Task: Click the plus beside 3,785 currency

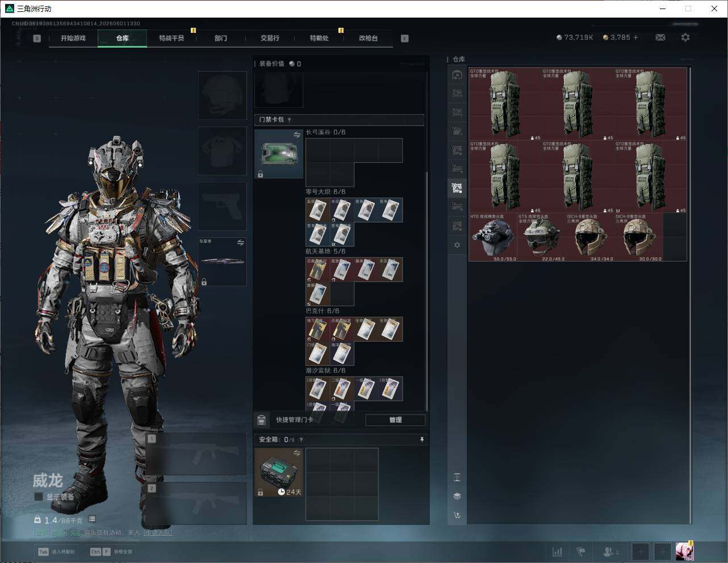Action: click(636, 37)
